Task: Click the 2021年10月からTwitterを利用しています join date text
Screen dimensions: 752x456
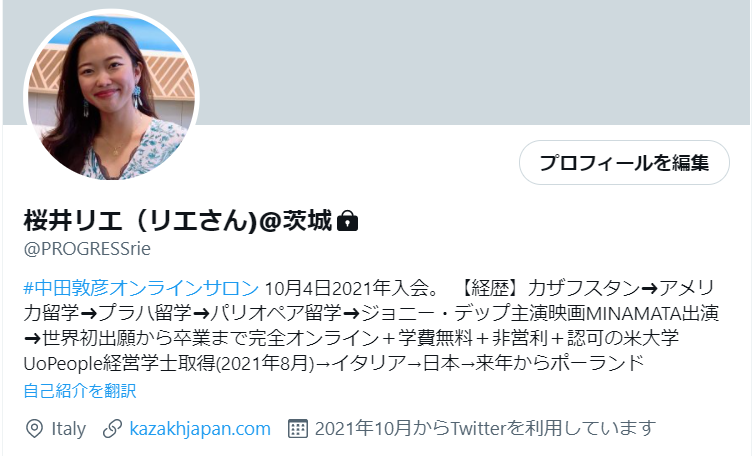Action: [x=485, y=428]
